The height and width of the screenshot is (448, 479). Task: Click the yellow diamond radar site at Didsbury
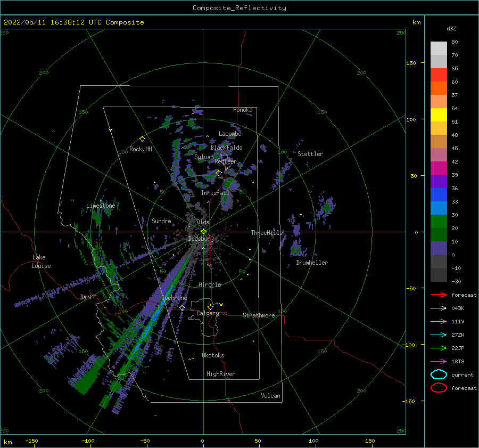tap(203, 232)
